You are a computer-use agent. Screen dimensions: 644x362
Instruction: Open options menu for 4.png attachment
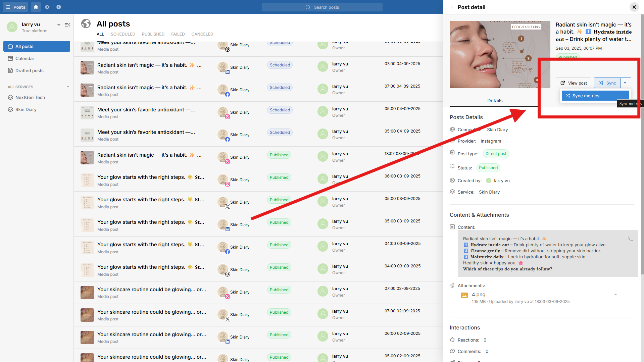[615, 295]
